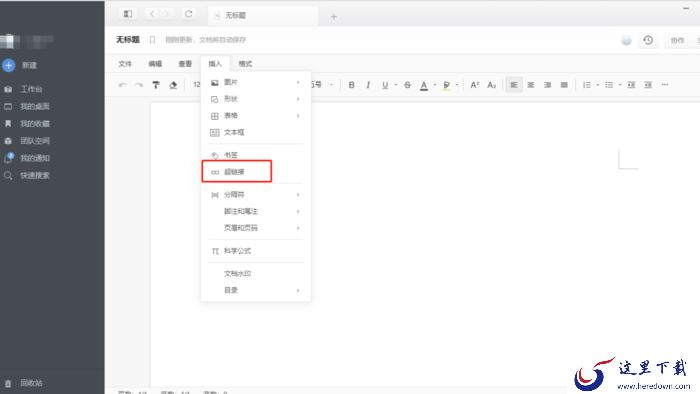Screen dimensions: 700x394
Task: Click the redo arrow in the toolbar
Action: point(139,85)
